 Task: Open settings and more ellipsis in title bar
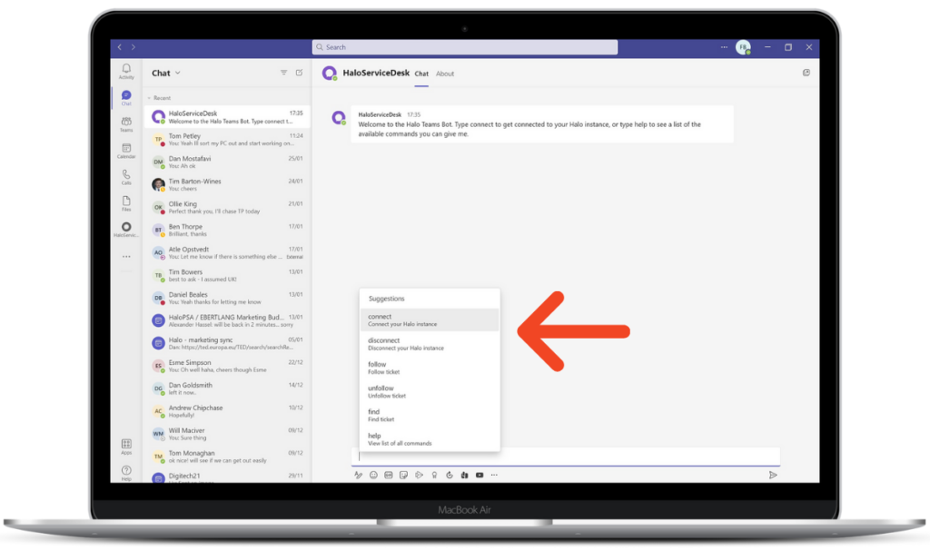tap(724, 47)
